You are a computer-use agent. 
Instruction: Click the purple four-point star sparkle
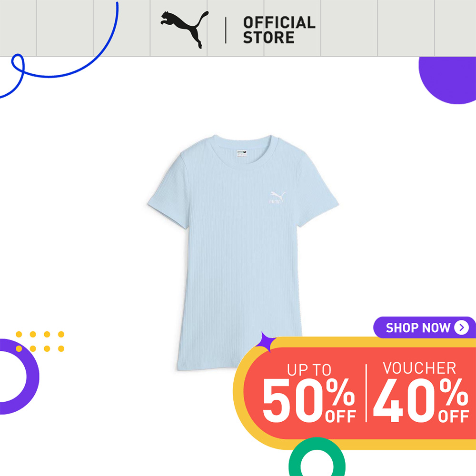click(x=266, y=342)
